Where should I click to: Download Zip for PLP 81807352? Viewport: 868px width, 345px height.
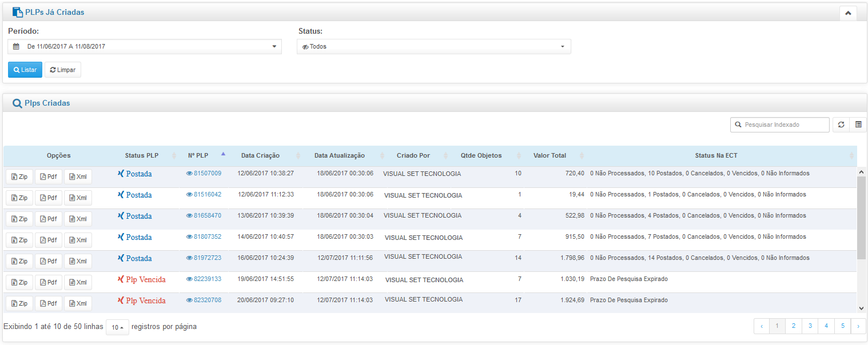tap(19, 240)
